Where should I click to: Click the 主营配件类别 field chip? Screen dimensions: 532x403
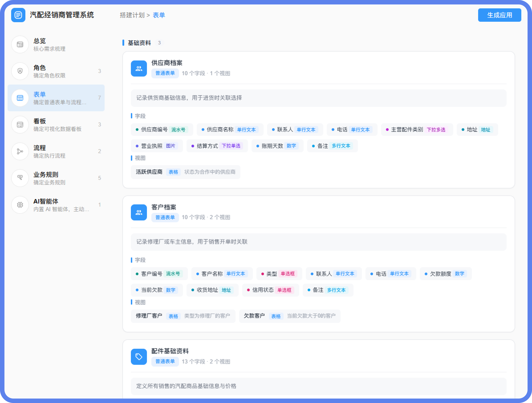coord(417,130)
